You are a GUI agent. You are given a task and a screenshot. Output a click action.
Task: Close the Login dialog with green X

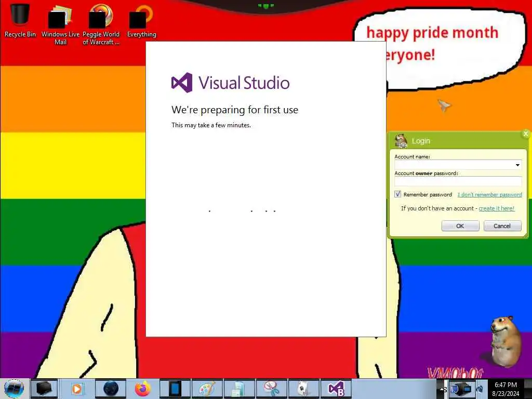pyautogui.click(x=526, y=134)
